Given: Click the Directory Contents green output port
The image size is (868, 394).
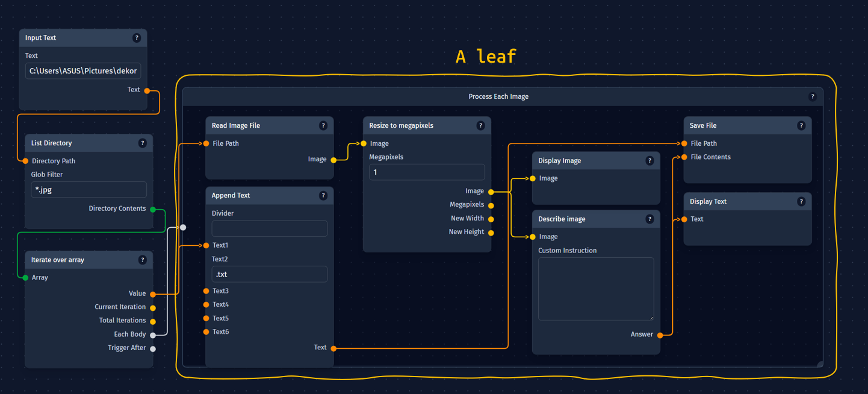Looking at the screenshot, I should coord(153,210).
